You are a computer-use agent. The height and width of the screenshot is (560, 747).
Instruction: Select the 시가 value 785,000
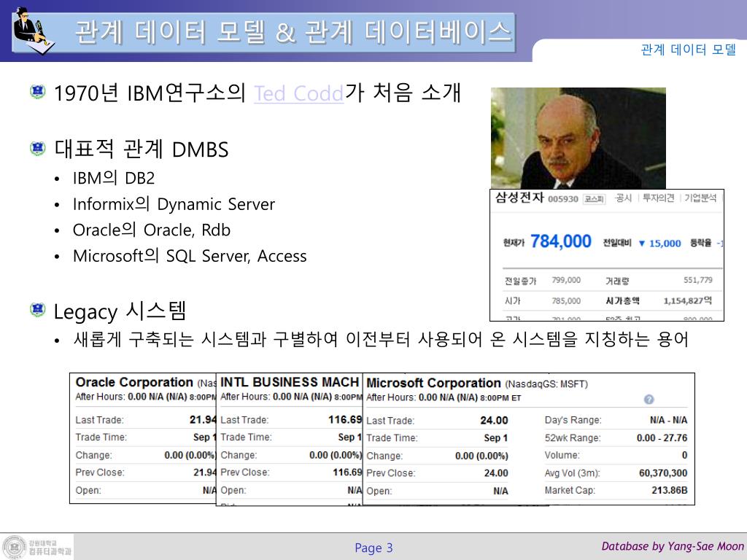click(x=566, y=301)
